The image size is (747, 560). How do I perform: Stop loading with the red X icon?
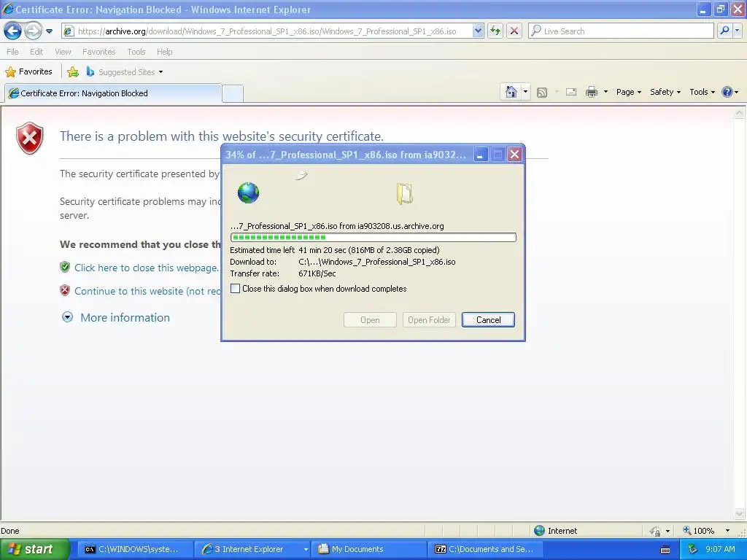point(514,31)
